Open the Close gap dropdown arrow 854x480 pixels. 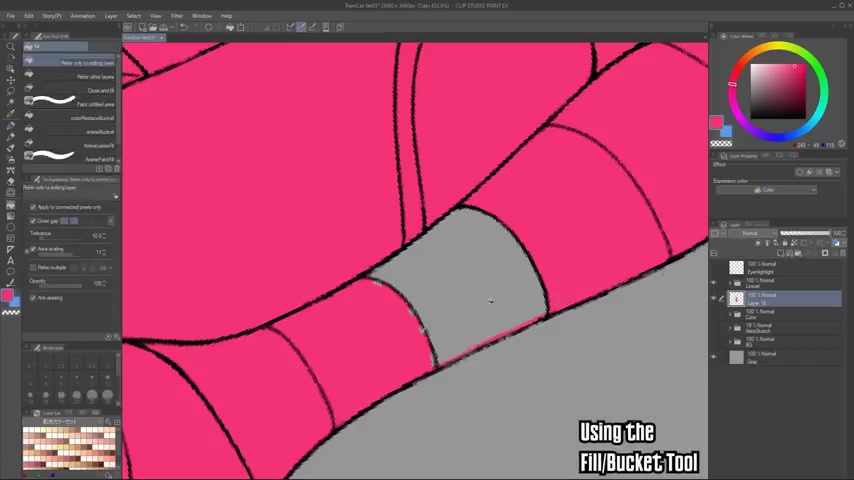point(111,221)
